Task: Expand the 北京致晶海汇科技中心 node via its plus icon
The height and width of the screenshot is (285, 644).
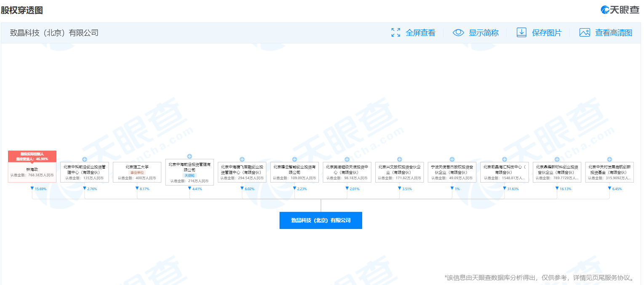Action: tap(504, 159)
